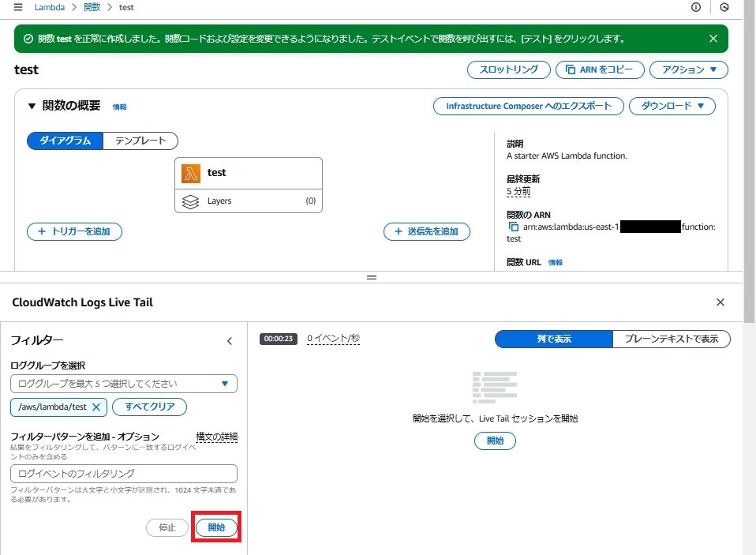Focus the ログイベントのフィルタリング input

coord(124,474)
